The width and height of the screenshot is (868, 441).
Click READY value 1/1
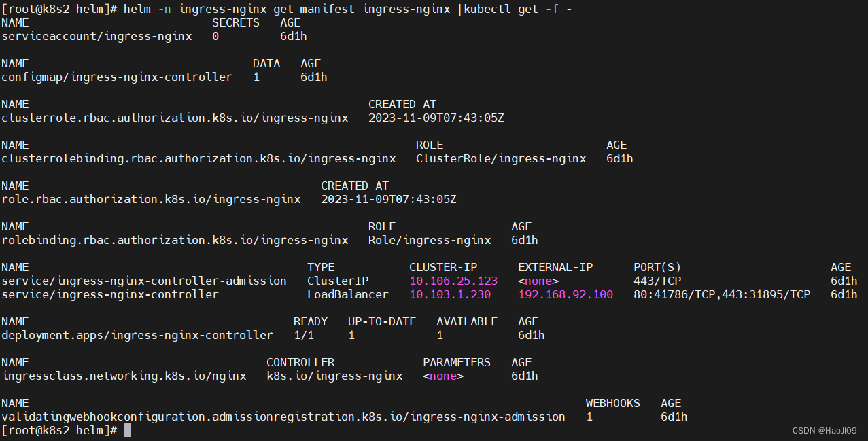pyautogui.click(x=304, y=335)
